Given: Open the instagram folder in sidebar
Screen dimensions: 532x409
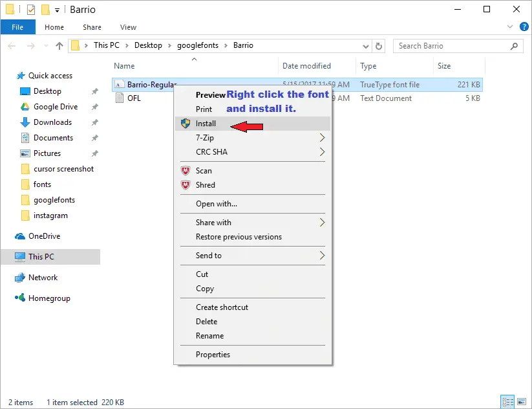Looking at the screenshot, I should [50, 216].
